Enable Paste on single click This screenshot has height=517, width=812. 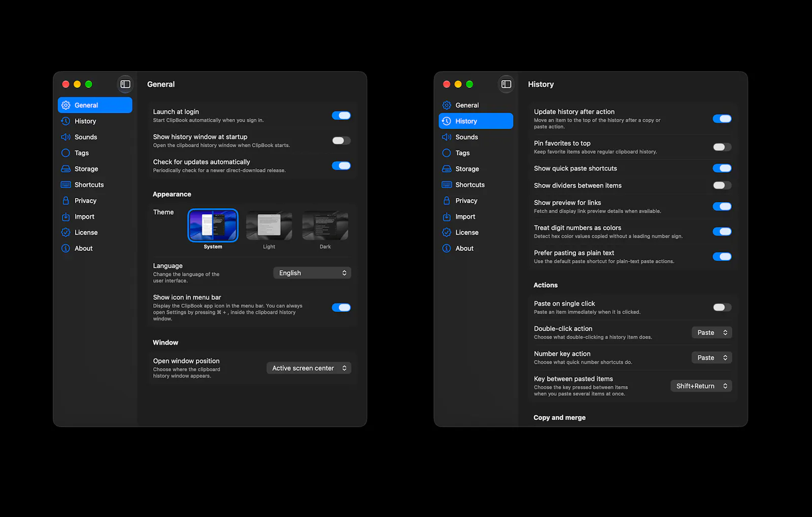[722, 307]
